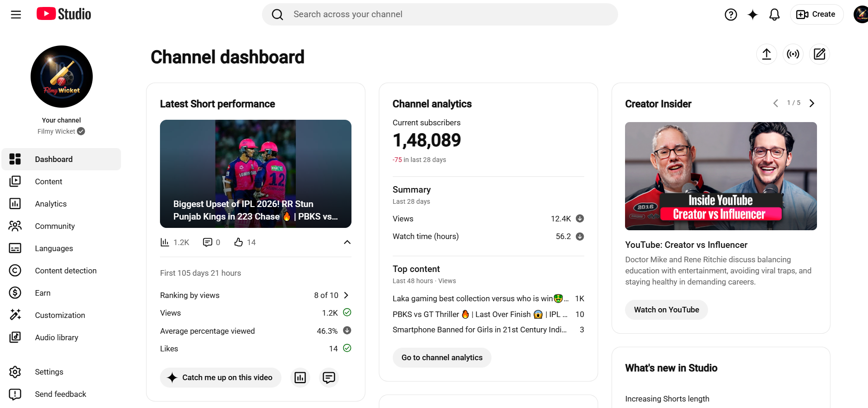868x408 pixels.
Task: Click the Upload videos arrow icon
Action: coord(766,54)
